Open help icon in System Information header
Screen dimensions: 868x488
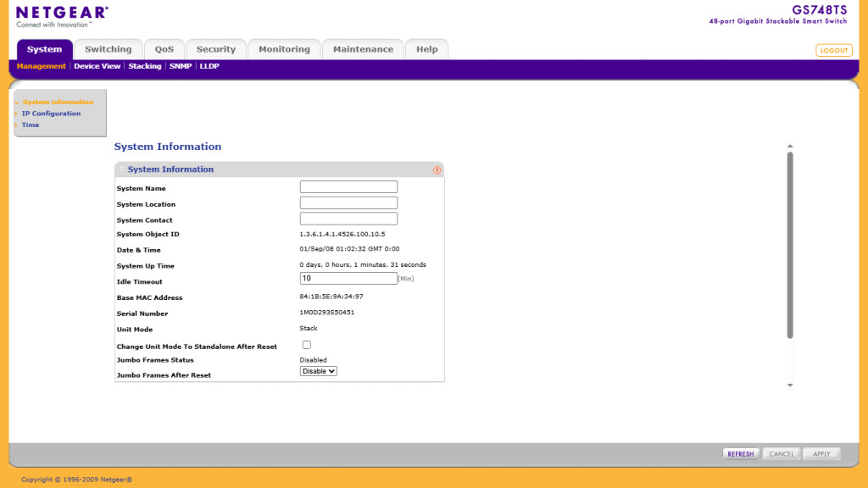[x=437, y=170]
